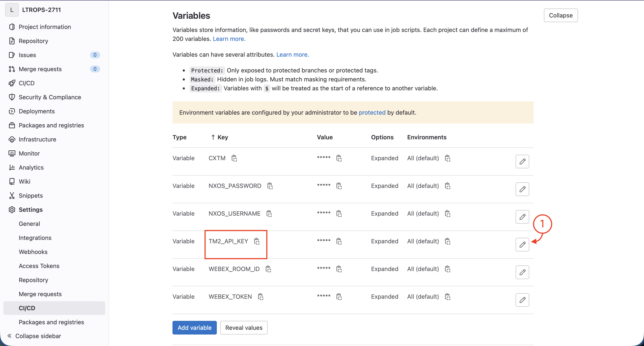This screenshot has width=644, height=346.
Task: Click the Reveal values button
Action: pyautogui.click(x=243, y=327)
